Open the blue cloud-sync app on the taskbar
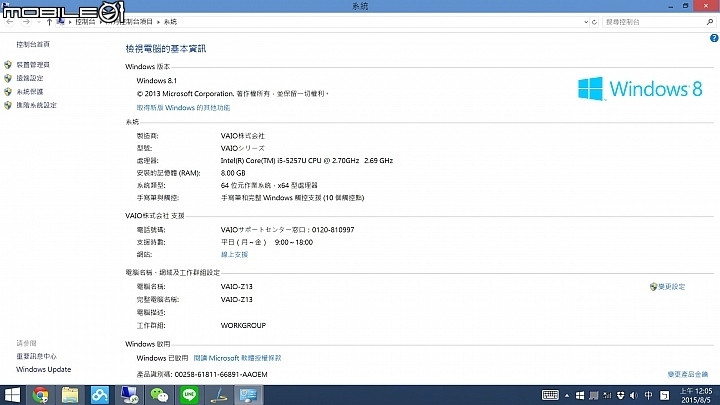The image size is (720, 405). (x=100, y=395)
